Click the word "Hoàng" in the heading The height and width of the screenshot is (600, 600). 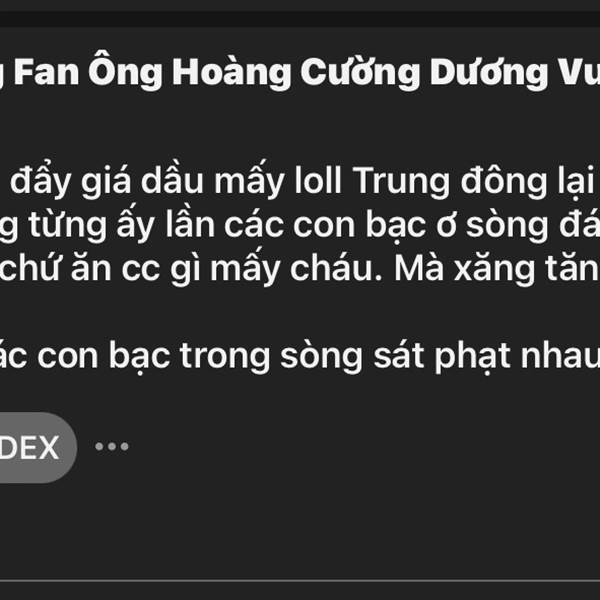[x=232, y=72]
